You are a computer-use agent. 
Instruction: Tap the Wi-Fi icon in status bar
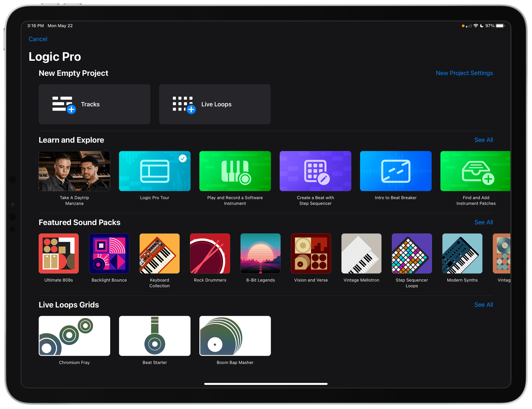point(476,26)
